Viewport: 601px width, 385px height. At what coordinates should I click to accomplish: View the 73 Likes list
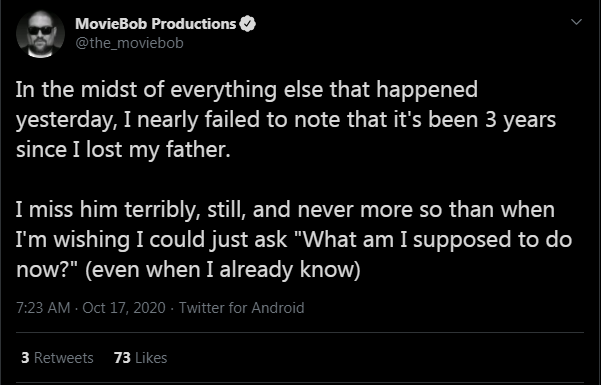140,357
